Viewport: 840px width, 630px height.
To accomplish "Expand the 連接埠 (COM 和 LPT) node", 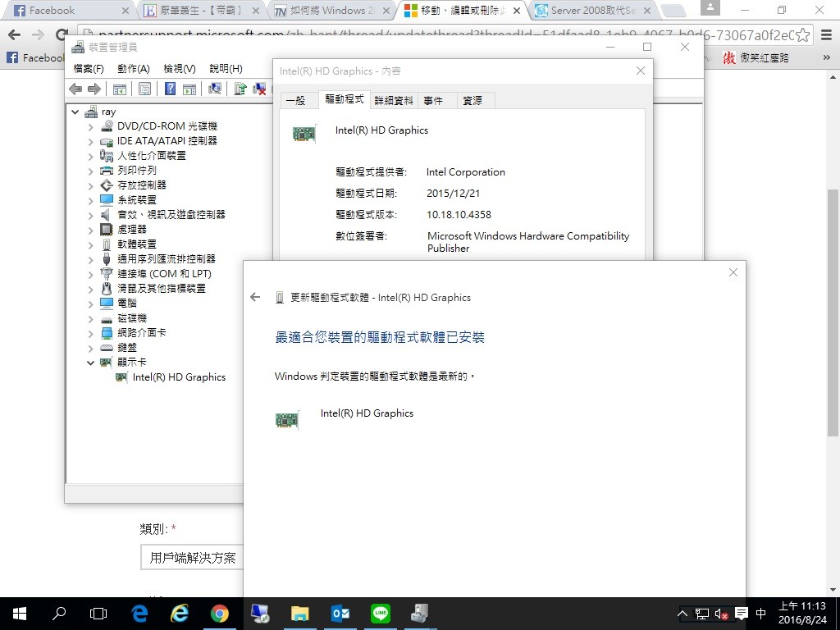I will coord(90,274).
